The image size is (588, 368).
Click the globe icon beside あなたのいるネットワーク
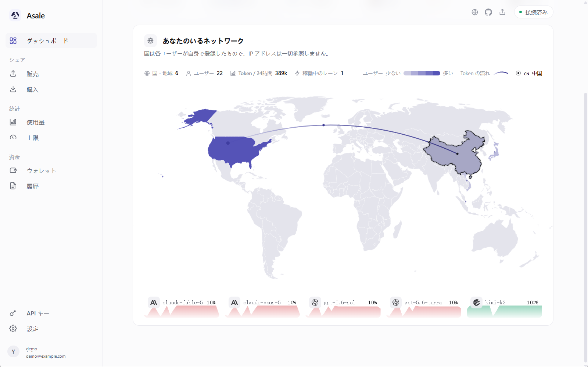150,41
